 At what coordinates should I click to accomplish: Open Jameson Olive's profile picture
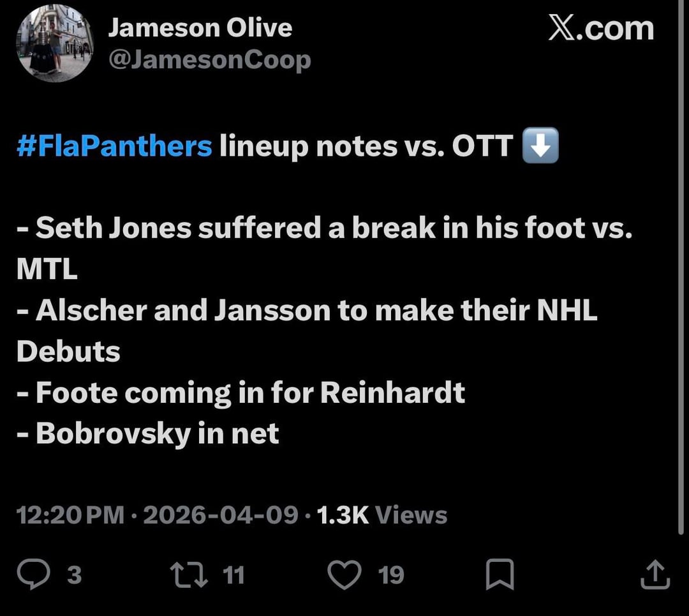tap(55, 45)
